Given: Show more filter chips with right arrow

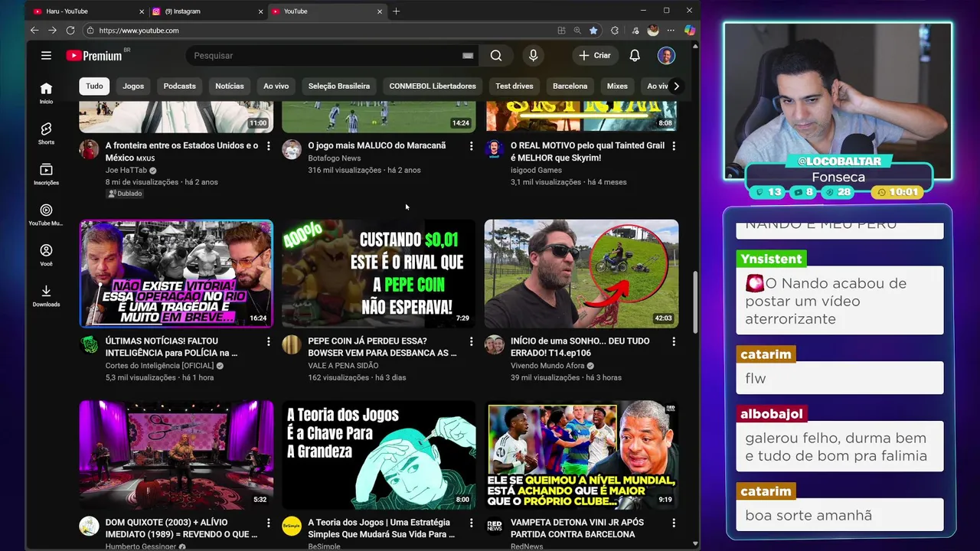Looking at the screenshot, I should pyautogui.click(x=676, y=86).
